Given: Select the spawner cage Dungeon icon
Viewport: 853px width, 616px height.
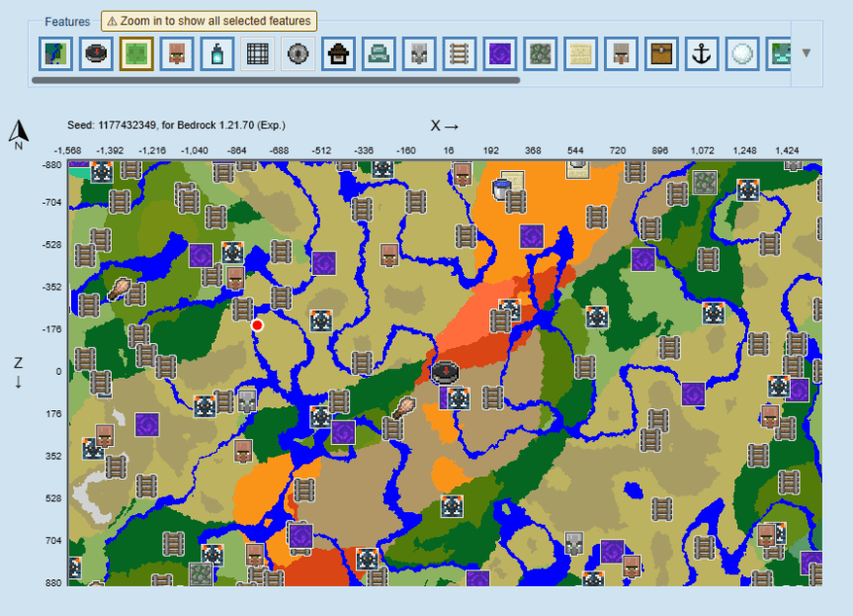Looking at the screenshot, I should [x=257, y=53].
